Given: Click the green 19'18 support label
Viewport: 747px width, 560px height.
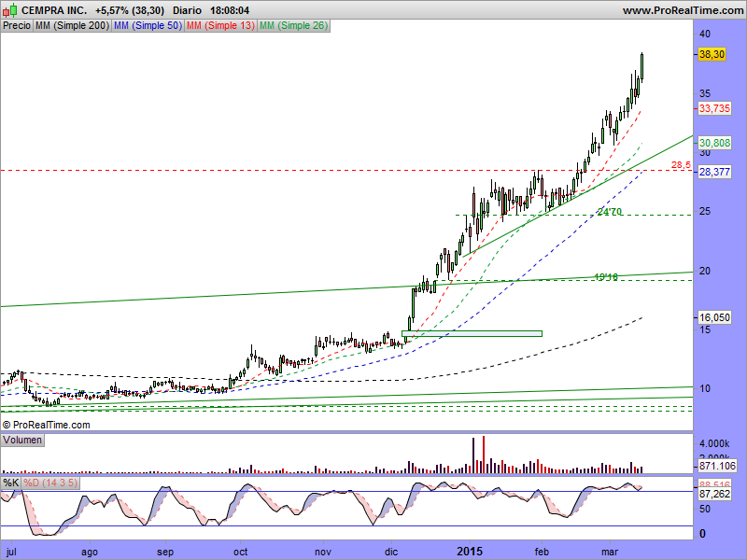Looking at the screenshot, I should click(606, 276).
